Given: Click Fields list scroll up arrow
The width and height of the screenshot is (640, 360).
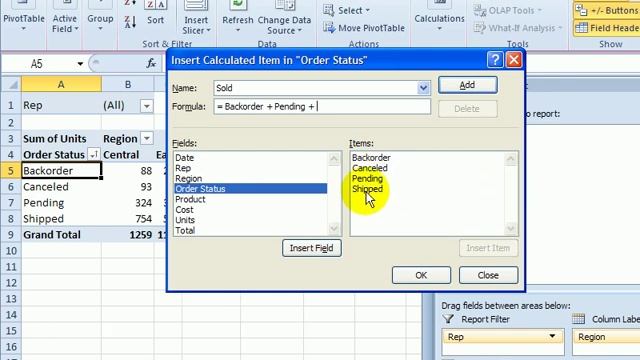Looking at the screenshot, I should 334,159.
